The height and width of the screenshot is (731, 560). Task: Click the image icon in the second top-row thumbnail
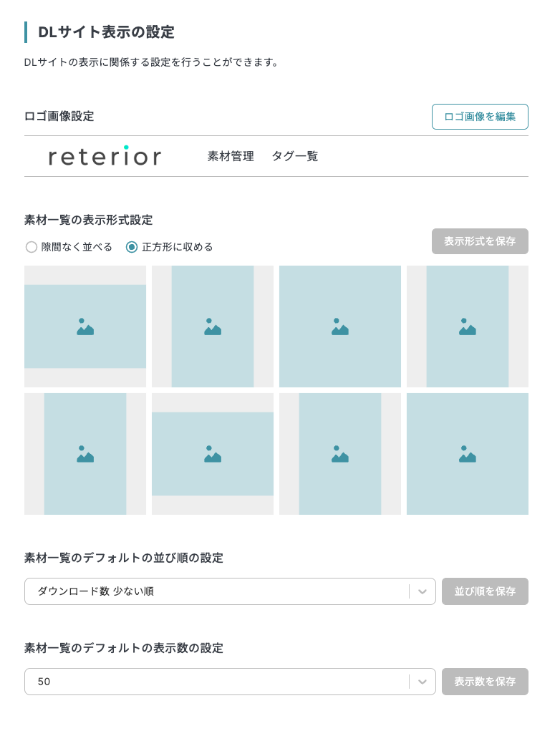tap(213, 327)
